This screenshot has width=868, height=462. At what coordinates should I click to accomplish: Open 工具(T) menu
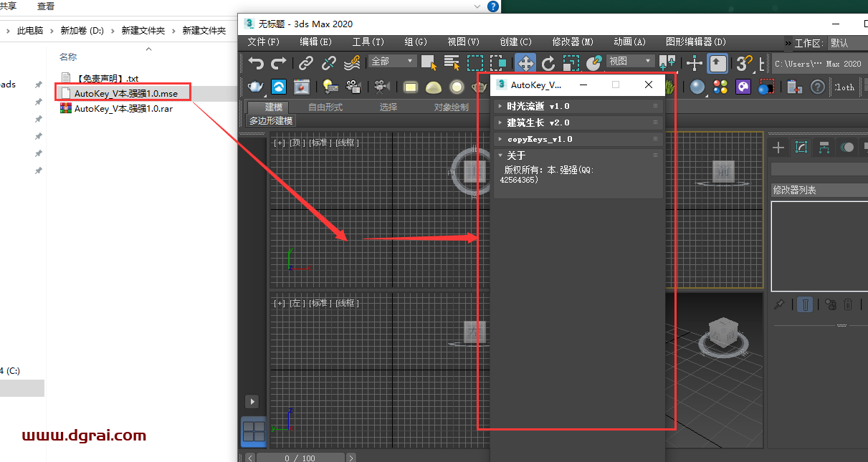pyautogui.click(x=368, y=42)
